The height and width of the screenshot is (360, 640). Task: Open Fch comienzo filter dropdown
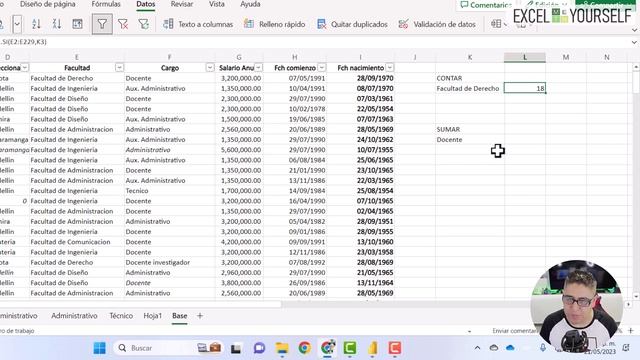322,67
